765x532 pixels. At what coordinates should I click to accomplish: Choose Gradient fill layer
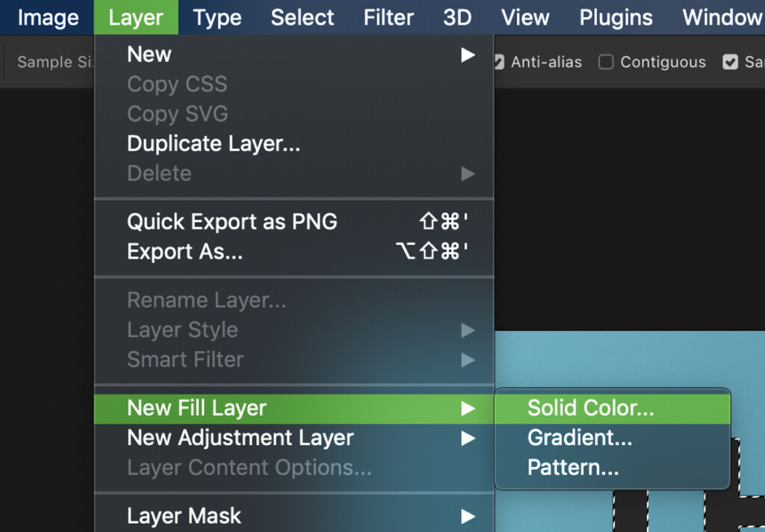click(x=580, y=438)
